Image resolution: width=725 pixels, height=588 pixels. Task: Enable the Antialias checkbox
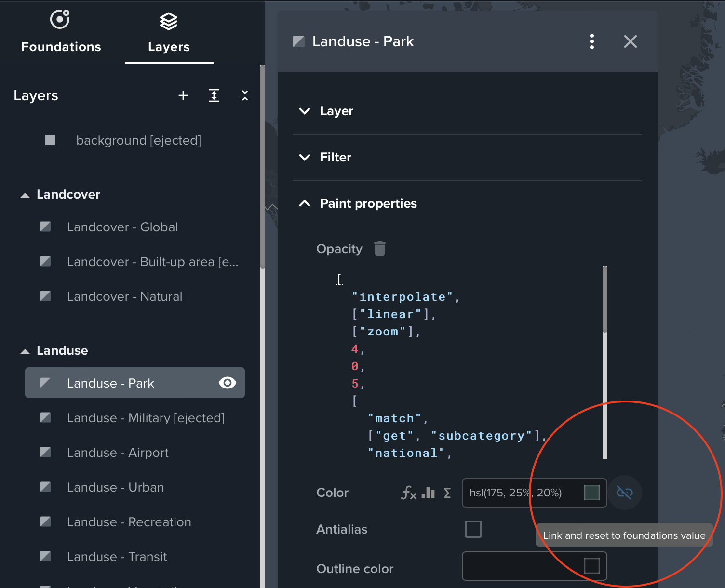pyautogui.click(x=473, y=529)
